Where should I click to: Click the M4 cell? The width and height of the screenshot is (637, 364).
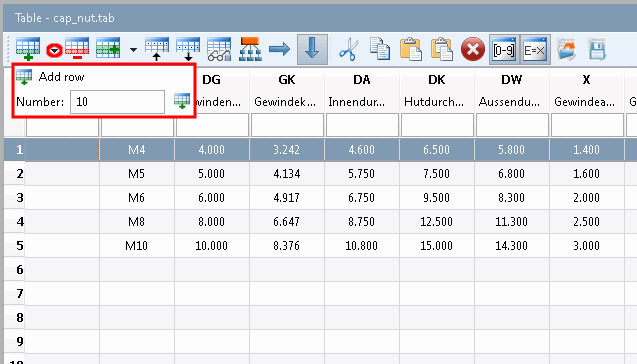tap(137, 150)
